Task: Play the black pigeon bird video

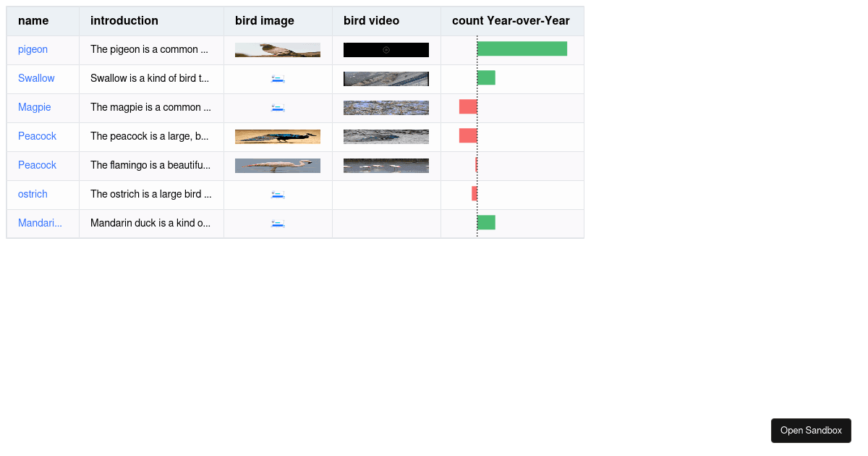Action: pyautogui.click(x=386, y=50)
